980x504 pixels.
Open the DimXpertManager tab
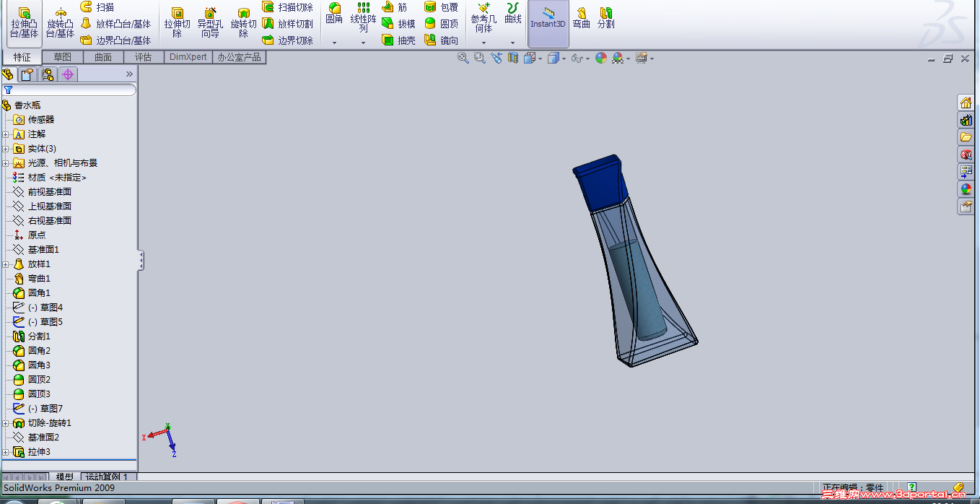pyautogui.click(x=68, y=74)
